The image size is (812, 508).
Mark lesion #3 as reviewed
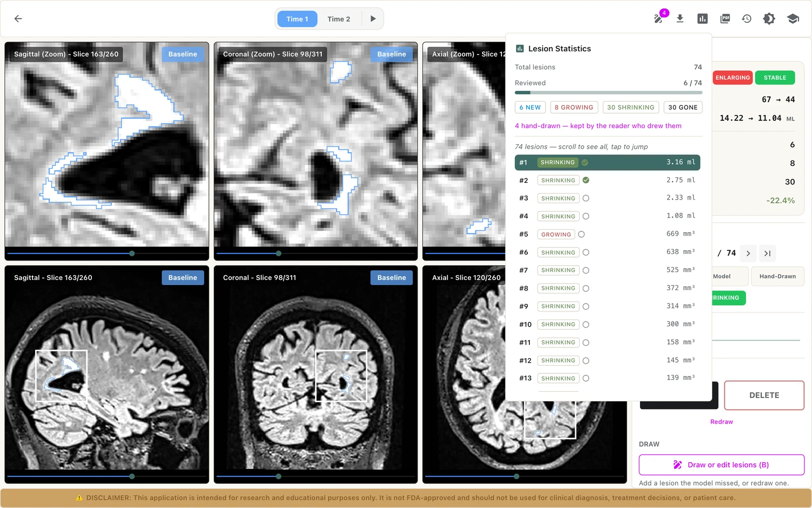pyautogui.click(x=586, y=198)
